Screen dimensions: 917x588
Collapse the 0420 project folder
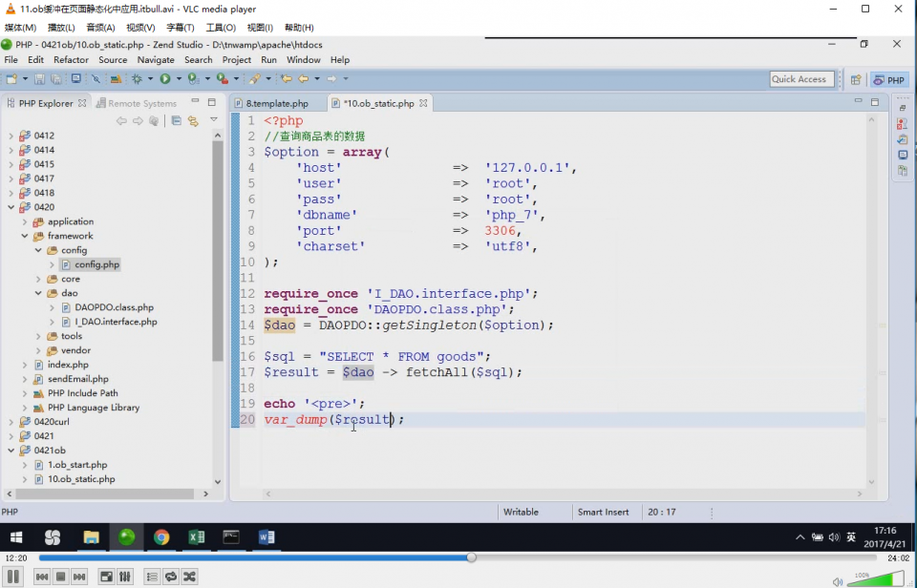tap(11, 207)
